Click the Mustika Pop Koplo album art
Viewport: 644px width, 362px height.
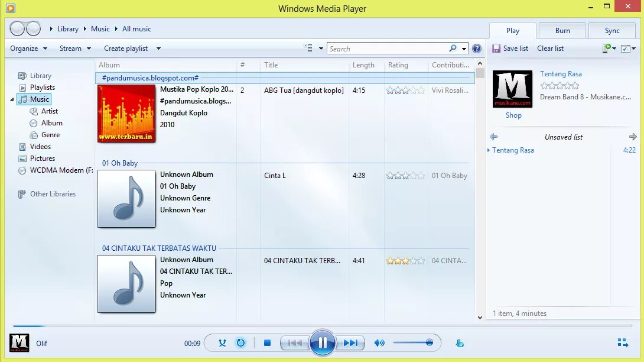click(x=126, y=114)
